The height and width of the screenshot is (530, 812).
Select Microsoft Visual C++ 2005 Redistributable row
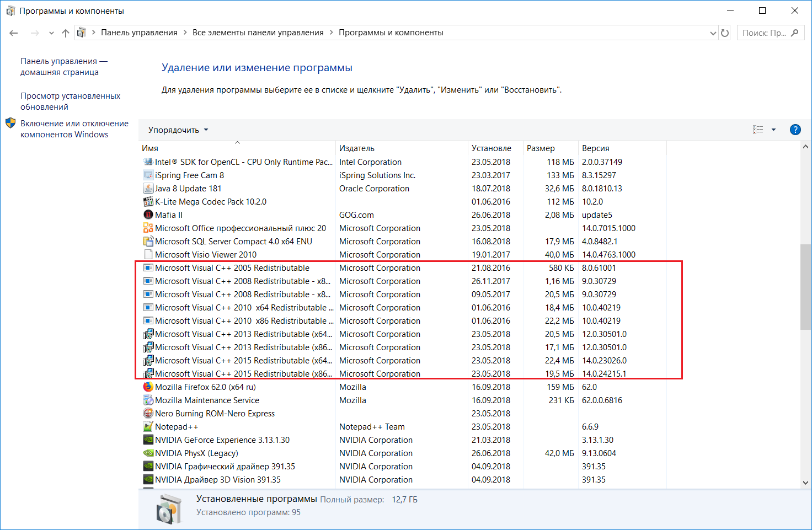click(403, 268)
